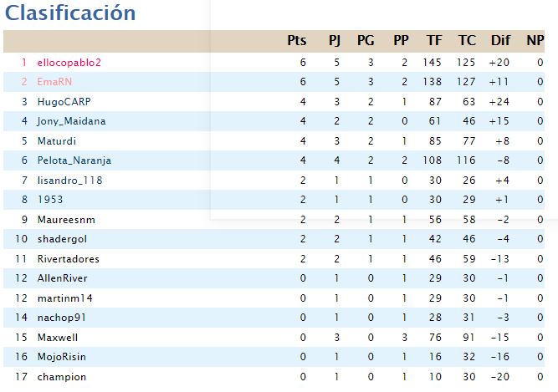This screenshot has width=558, height=392.
Task: Click HugoCARP player name
Action: click(64, 102)
